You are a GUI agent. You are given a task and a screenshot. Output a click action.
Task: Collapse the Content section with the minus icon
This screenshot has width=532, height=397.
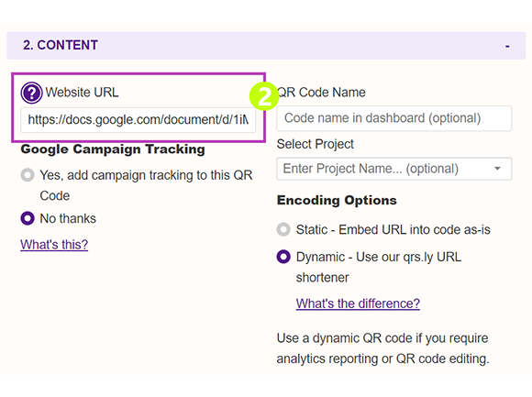pos(507,46)
